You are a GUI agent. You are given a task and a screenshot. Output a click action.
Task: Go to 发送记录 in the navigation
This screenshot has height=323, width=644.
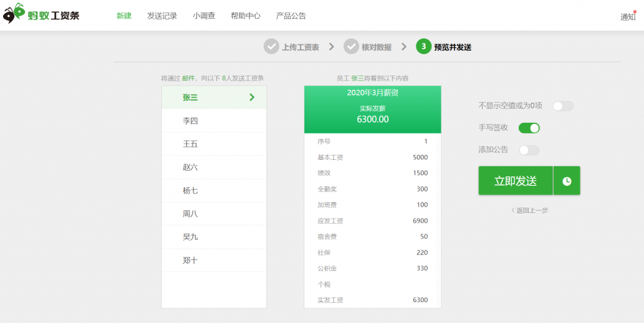click(162, 16)
